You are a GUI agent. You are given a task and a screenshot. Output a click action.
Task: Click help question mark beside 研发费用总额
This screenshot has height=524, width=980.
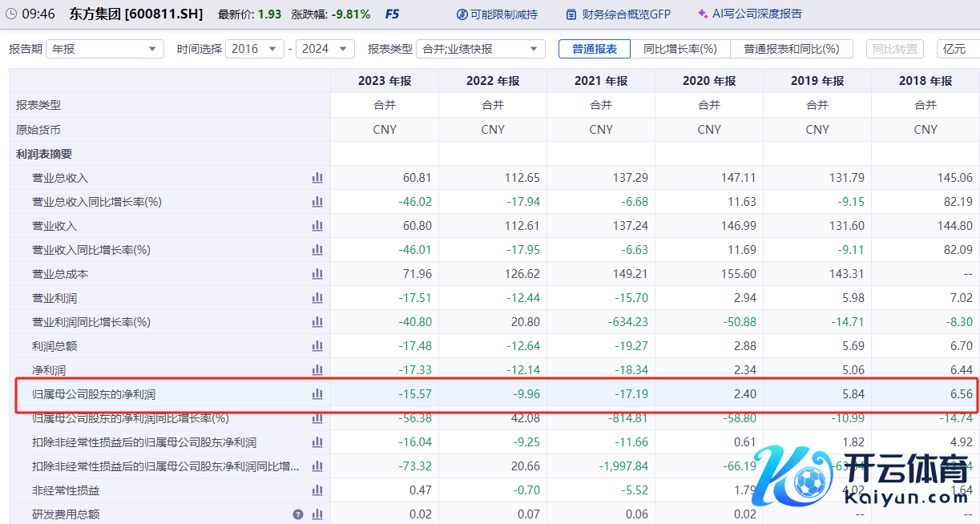pyautogui.click(x=298, y=514)
